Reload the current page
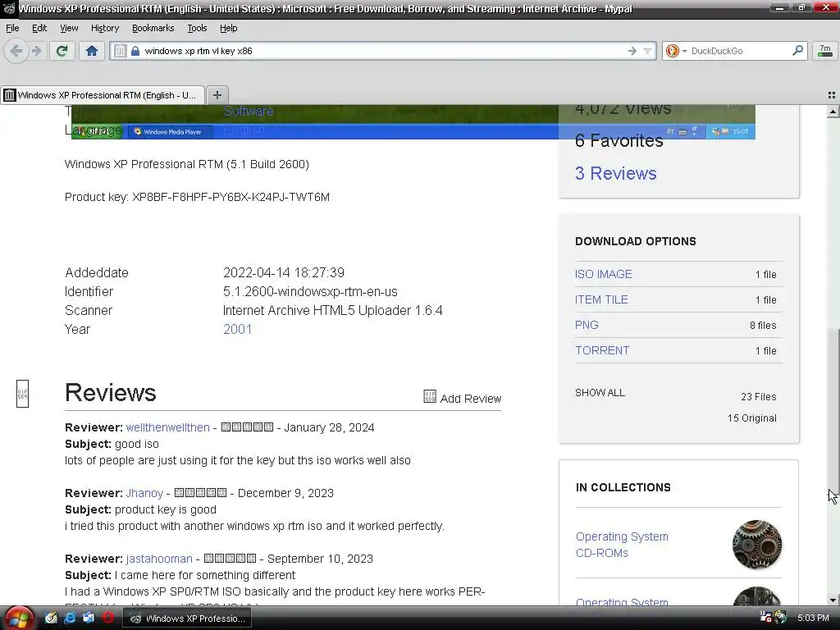This screenshot has height=630, width=840. click(62, 51)
